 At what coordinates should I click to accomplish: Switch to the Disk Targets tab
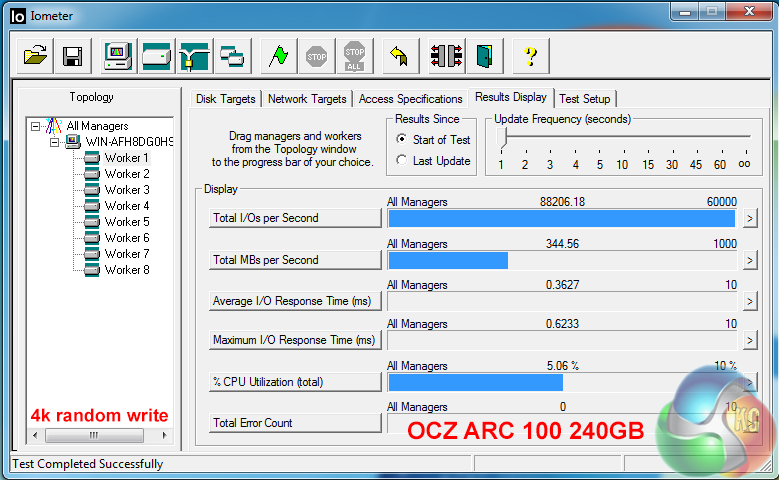[x=226, y=99]
